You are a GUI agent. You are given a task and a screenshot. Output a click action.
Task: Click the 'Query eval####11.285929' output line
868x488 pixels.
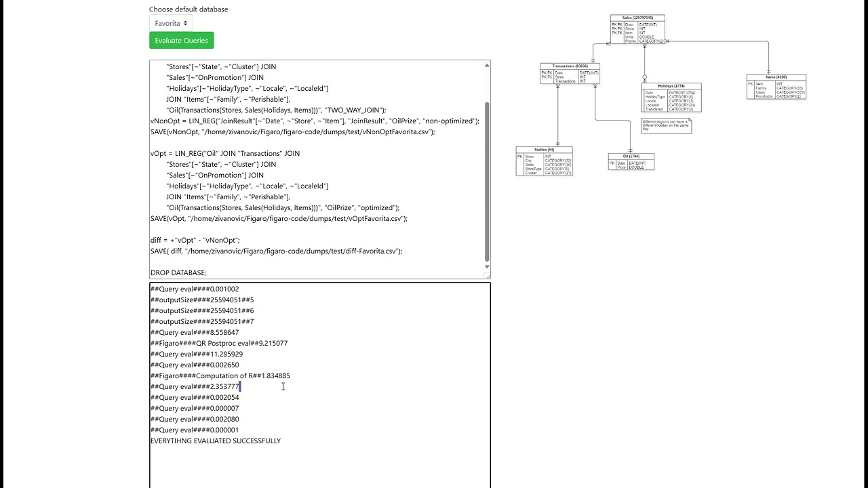point(197,354)
